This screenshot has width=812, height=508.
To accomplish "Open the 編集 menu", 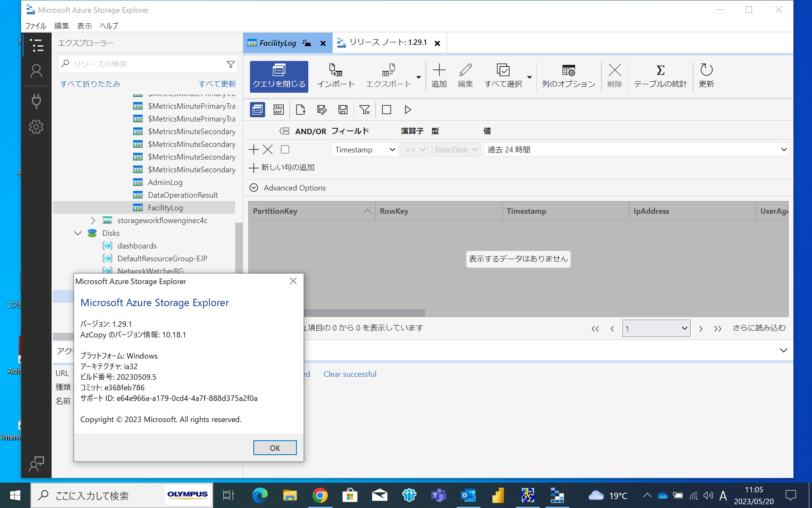I will pyautogui.click(x=61, y=26).
